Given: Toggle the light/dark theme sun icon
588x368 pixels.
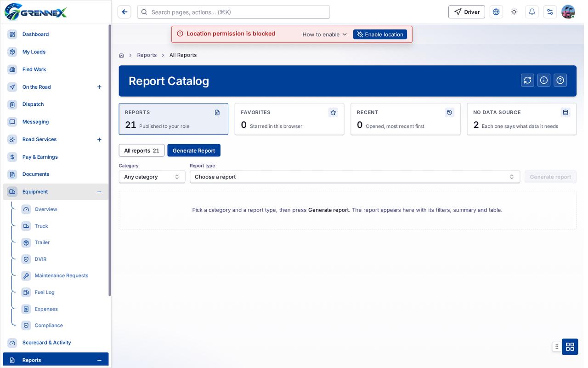Looking at the screenshot, I should (514, 12).
